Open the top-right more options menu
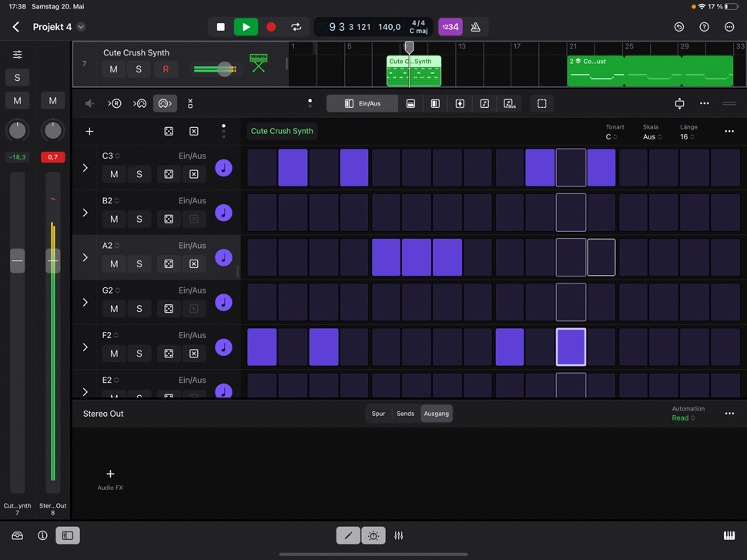The image size is (747, 560). [729, 27]
